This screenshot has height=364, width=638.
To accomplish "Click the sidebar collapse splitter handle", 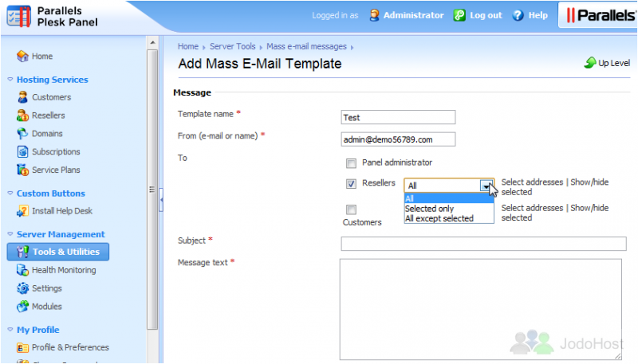I will [x=161, y=199].
